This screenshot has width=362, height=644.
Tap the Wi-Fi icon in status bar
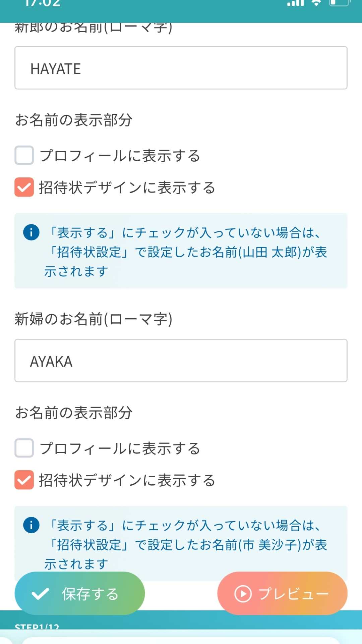coord(316,3)
